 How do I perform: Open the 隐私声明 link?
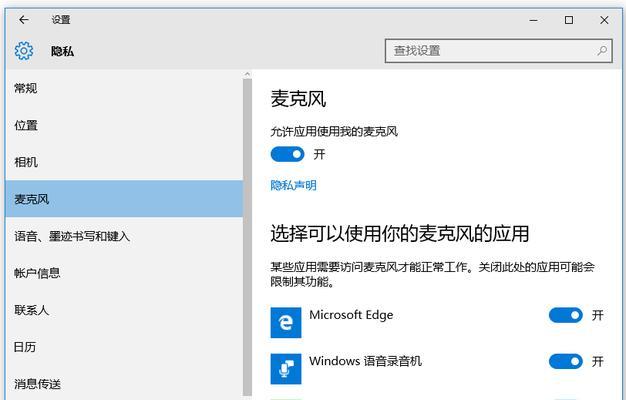point(293,185)
